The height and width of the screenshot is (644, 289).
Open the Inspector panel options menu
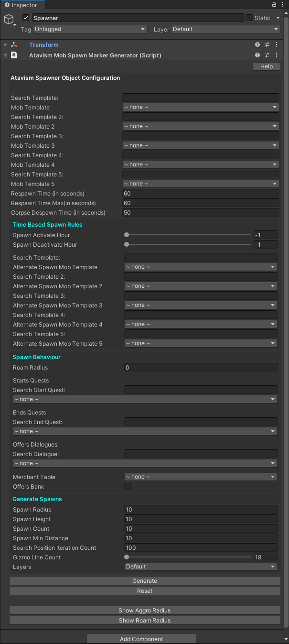point(283,4)
